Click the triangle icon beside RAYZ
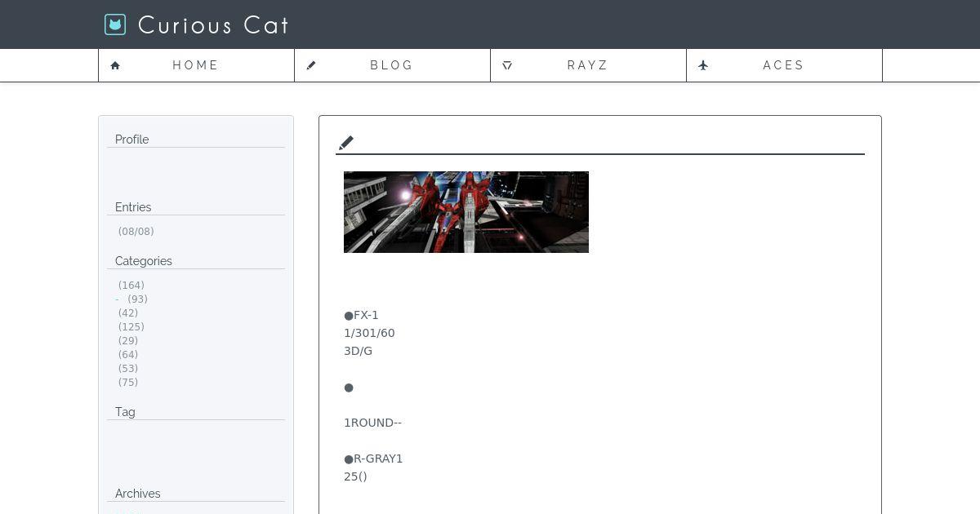The image size is (980, 514). tap(507, 65)
